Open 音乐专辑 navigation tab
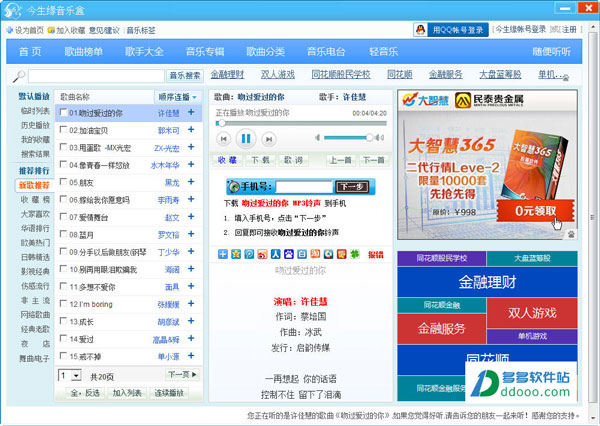600x426 pixels. pos(205,52)
